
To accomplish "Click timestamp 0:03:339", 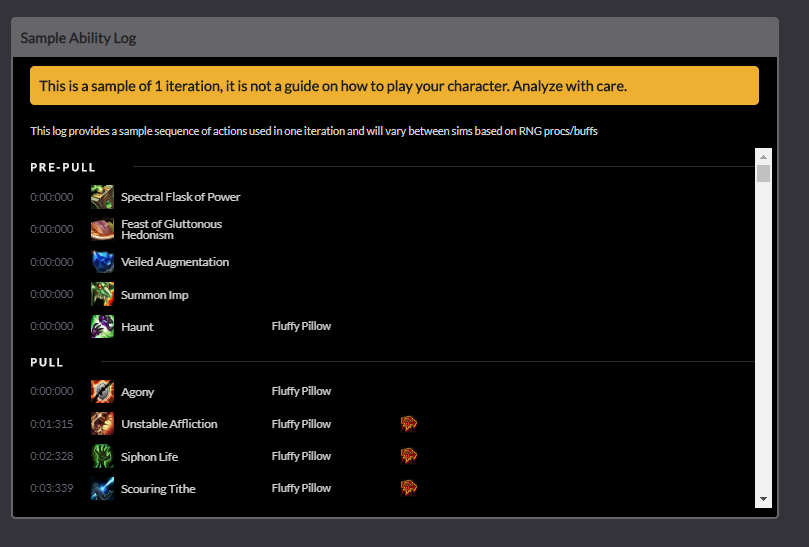I will [x=52, y=488].
